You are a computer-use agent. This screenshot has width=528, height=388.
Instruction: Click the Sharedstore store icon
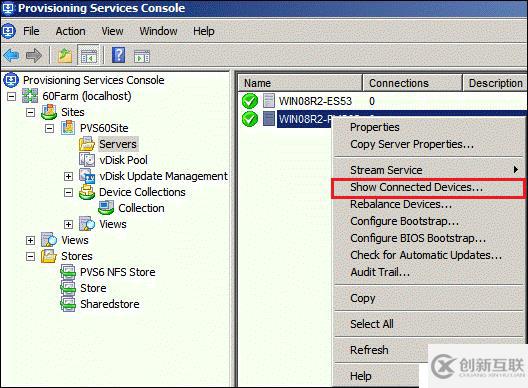point(68,304)
